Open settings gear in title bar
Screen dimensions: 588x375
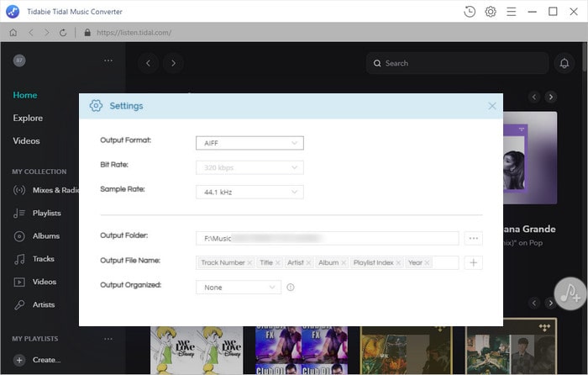[x=491, y=12]
